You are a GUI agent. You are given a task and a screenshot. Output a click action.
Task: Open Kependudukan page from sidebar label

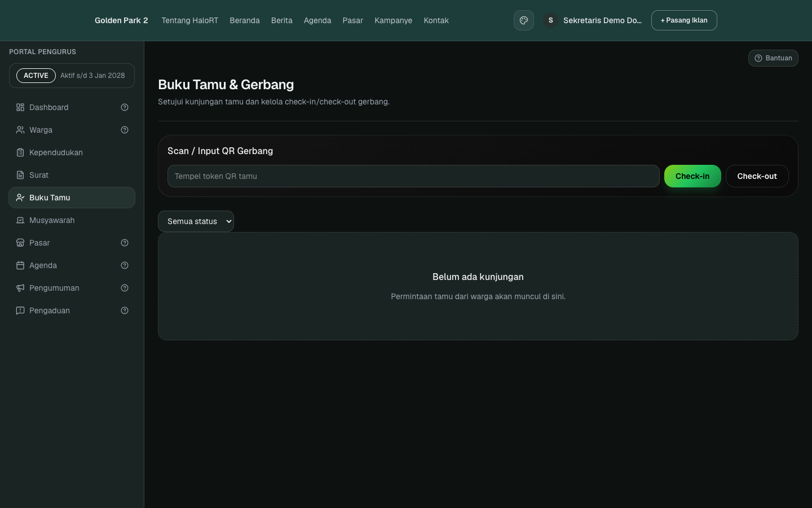(x=56, y=152)
